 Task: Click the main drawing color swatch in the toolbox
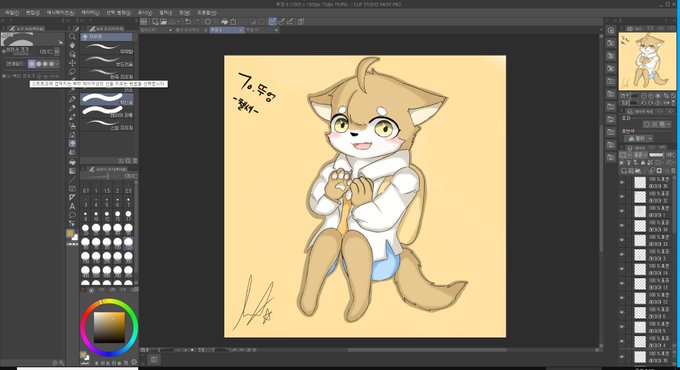pyautogui.click(x=70, y=234)
